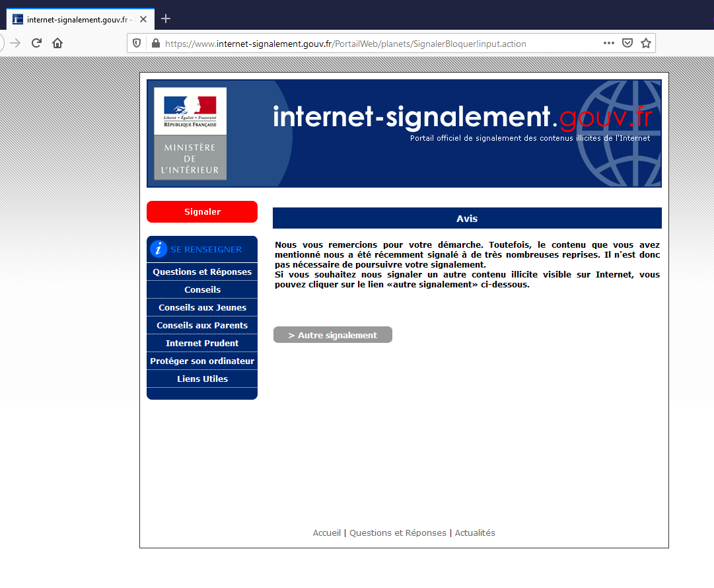
Task: Click the tab favicon of internet-signalement
Action: click(18, 19)
